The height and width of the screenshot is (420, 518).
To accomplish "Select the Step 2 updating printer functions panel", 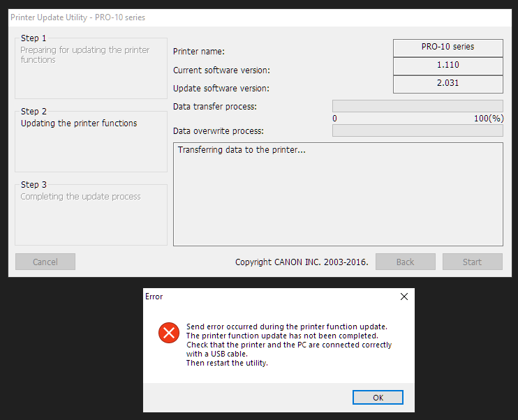I will 91,142.
